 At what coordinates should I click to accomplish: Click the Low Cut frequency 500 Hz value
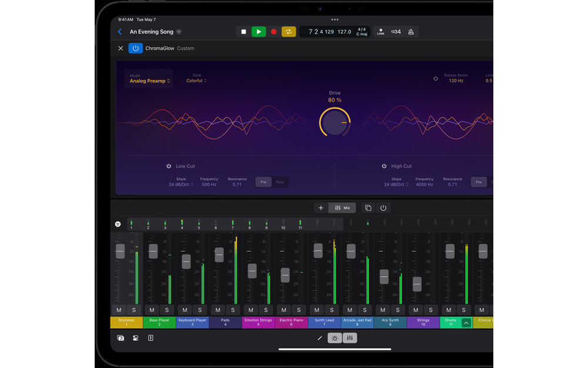coord(209,185)
